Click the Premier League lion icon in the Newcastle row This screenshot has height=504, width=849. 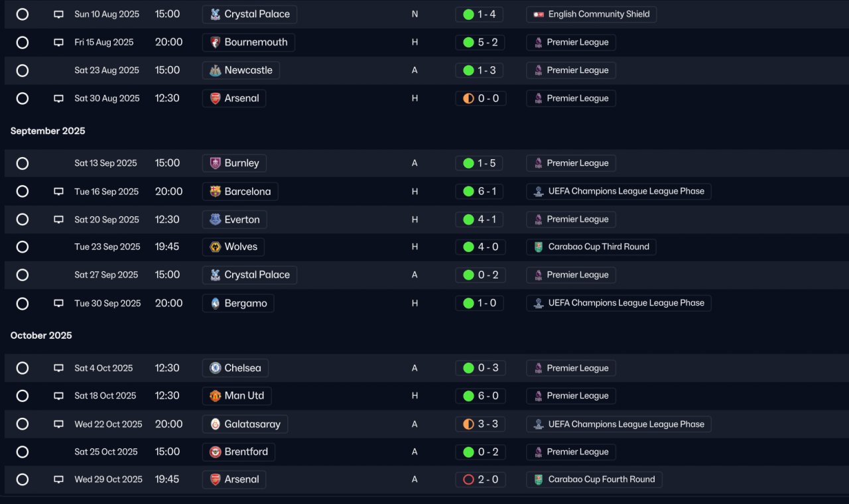tap(538, 70)
